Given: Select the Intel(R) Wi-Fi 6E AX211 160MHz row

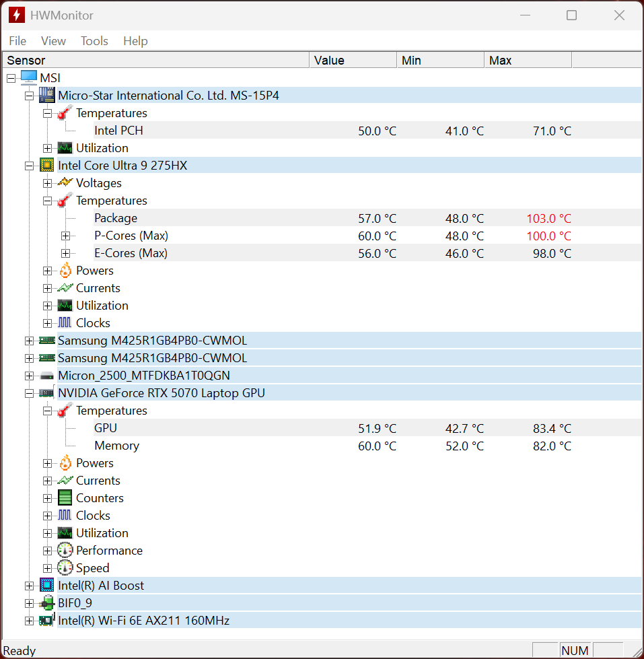Looking at the screenshot, I should 349,621.
